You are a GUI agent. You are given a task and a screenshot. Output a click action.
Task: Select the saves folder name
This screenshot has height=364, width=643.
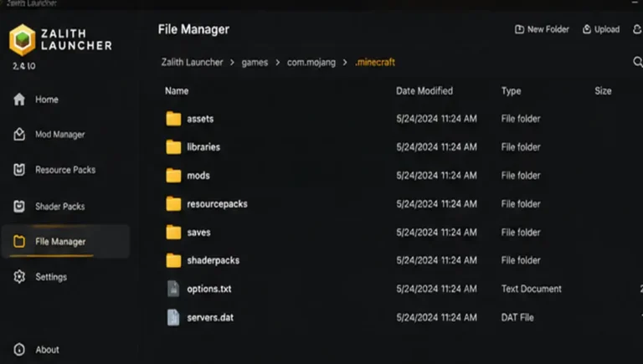[x=199, y=233]
